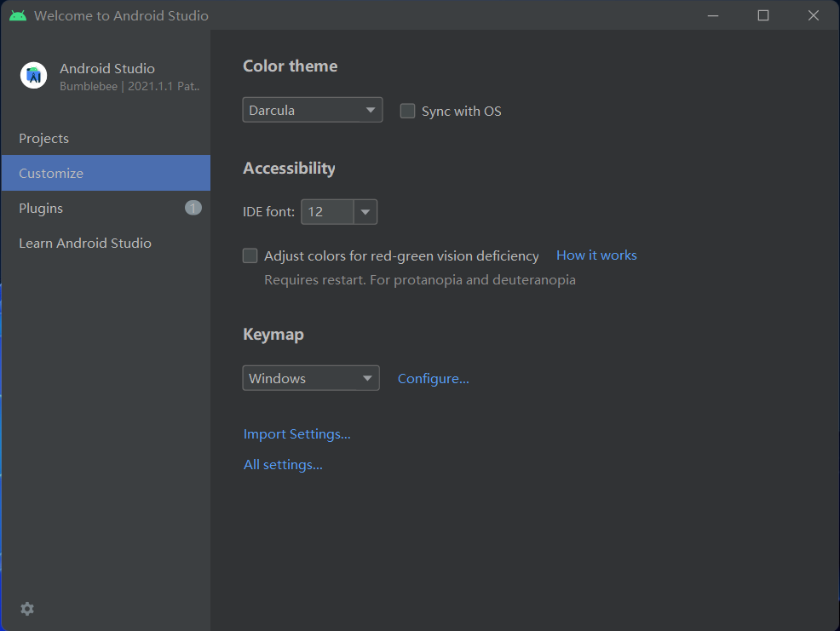Open the How it works link
This screenshot has width=840, height=631.
pos(596,255)
